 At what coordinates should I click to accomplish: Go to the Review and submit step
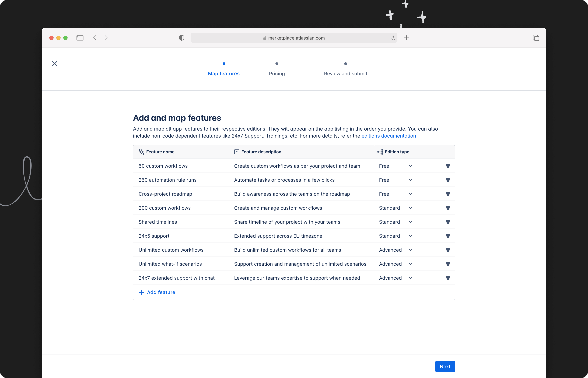(x=345, y=73)
